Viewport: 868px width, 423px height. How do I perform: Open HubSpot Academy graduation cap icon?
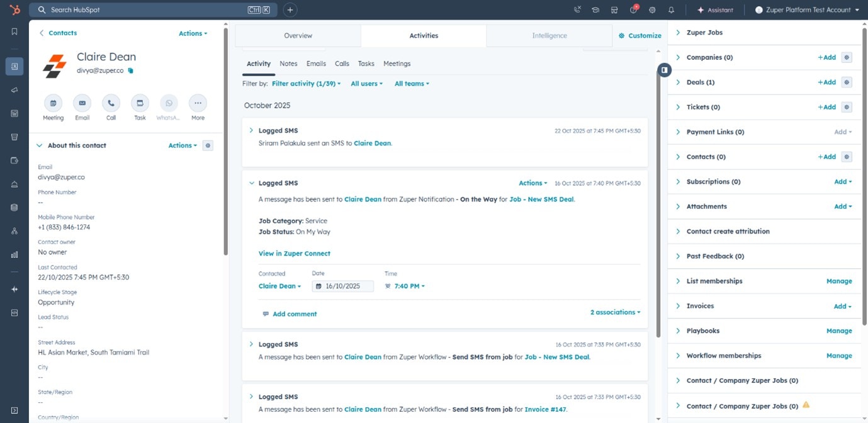595,9
